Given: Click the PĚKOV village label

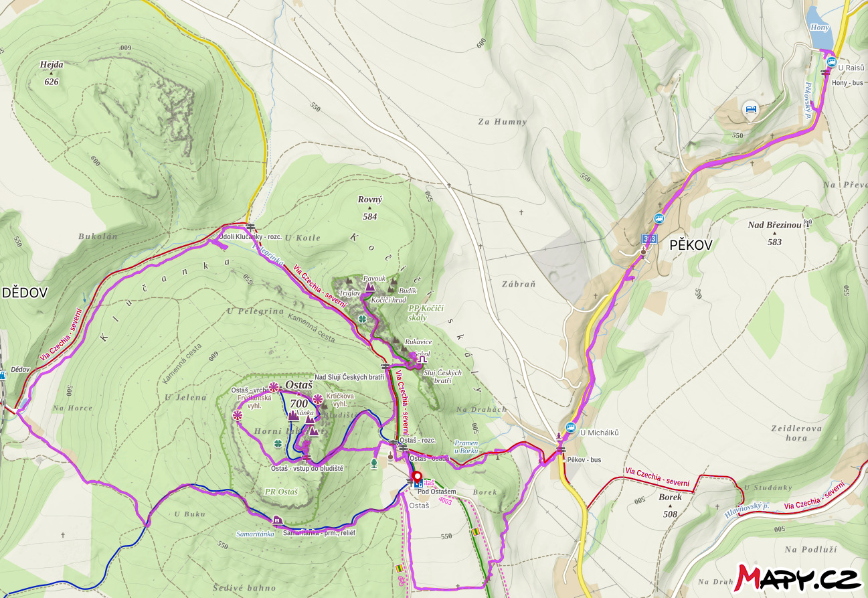Looking at the screenshot, I should click(x=691, y=245).
